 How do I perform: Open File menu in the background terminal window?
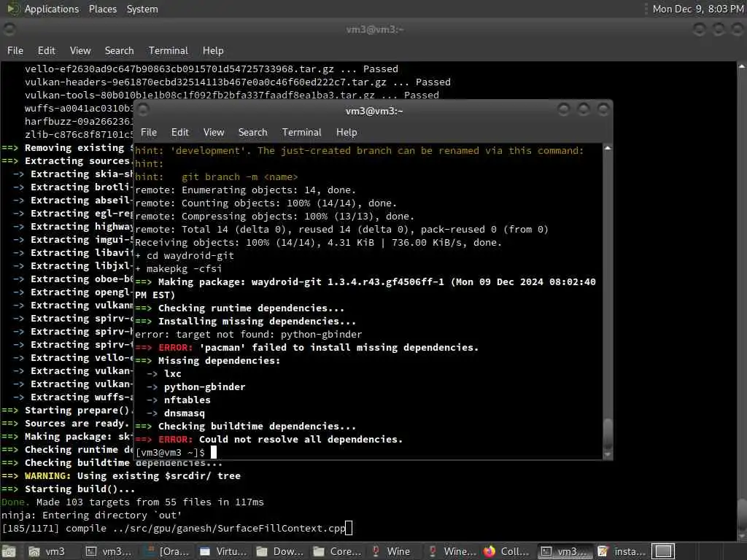click(x=15, y=50)
